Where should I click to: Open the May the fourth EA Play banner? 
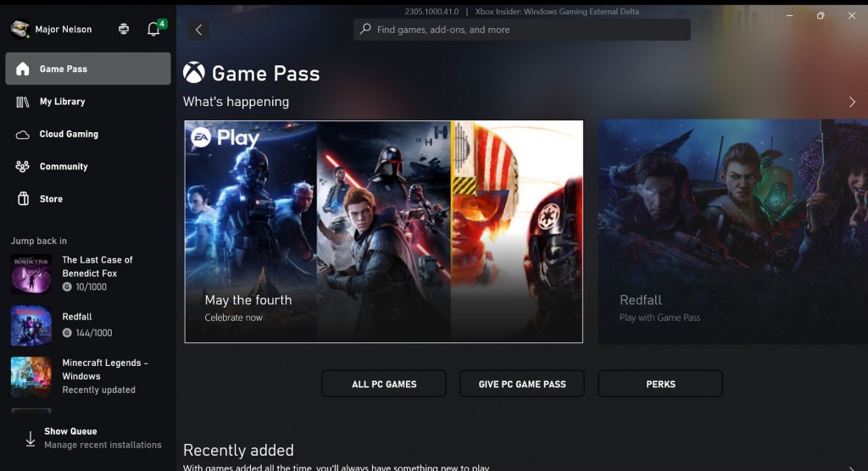point(384,231)
